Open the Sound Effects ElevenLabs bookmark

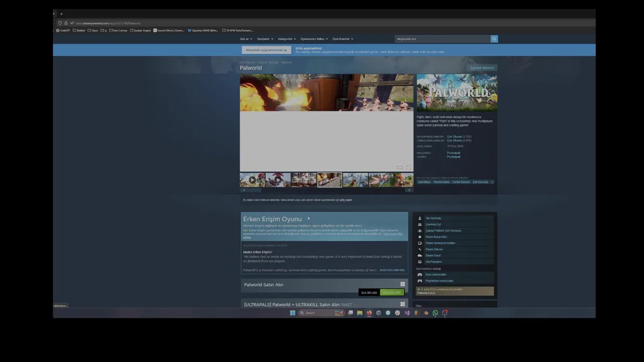[169, 31]
